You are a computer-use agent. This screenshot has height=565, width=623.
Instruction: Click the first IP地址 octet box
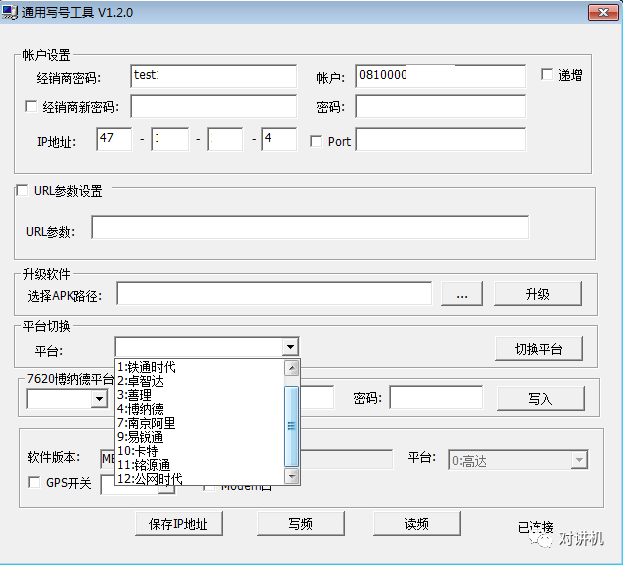point(114,139)
